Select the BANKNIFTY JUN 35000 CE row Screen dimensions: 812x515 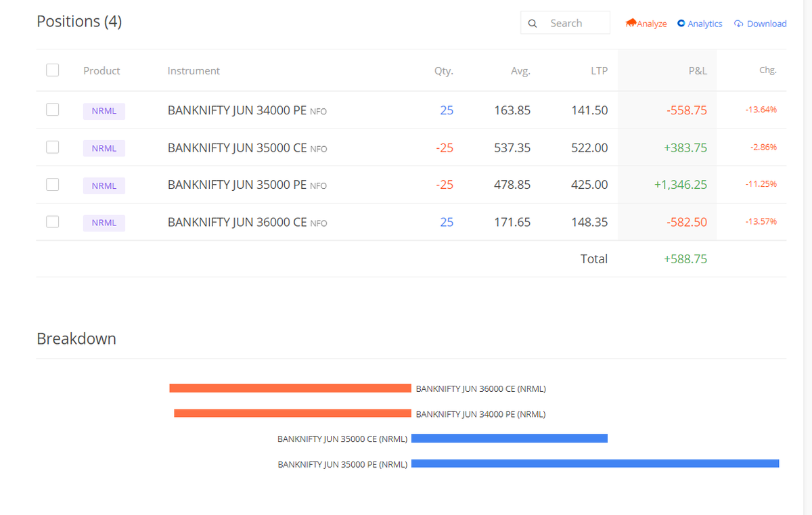[x=52, y=147]
